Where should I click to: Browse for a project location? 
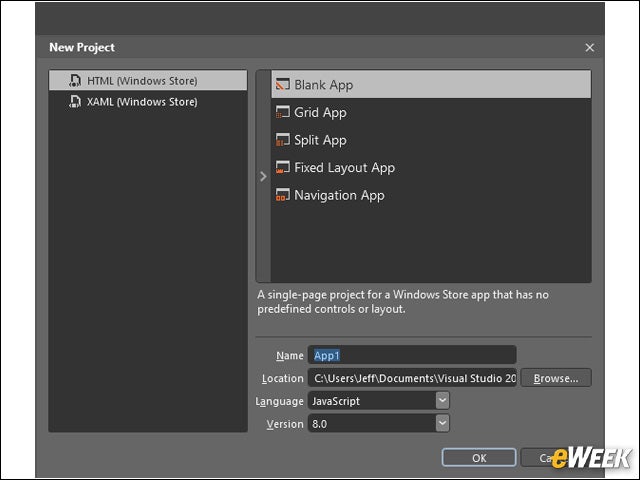[x=556, y=378]
